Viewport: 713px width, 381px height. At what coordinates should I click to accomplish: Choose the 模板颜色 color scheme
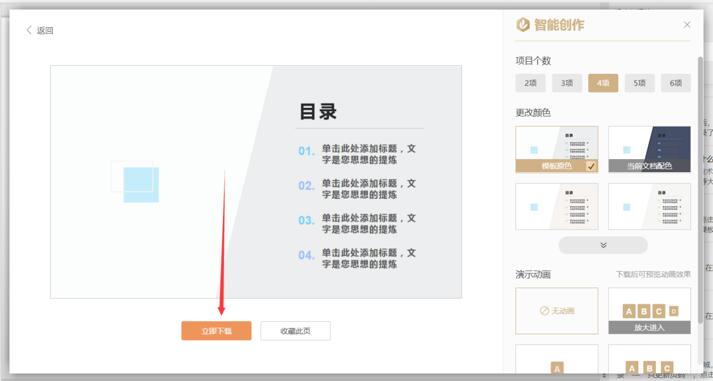557,150
